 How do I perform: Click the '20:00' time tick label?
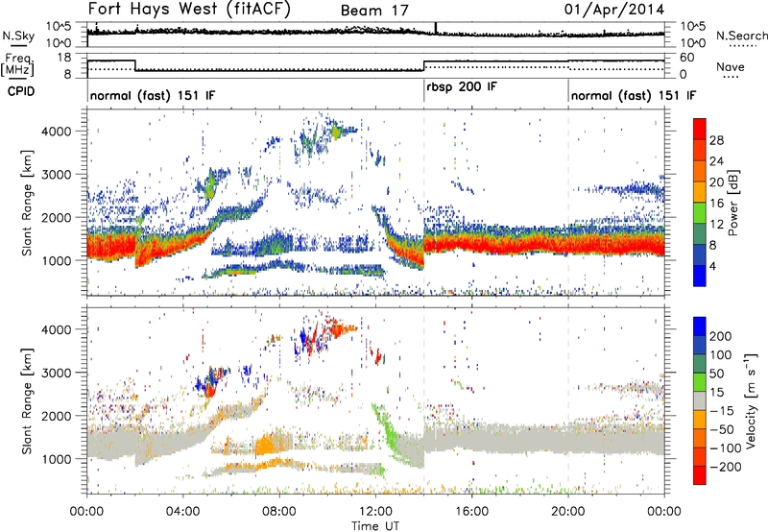[567, 512]
